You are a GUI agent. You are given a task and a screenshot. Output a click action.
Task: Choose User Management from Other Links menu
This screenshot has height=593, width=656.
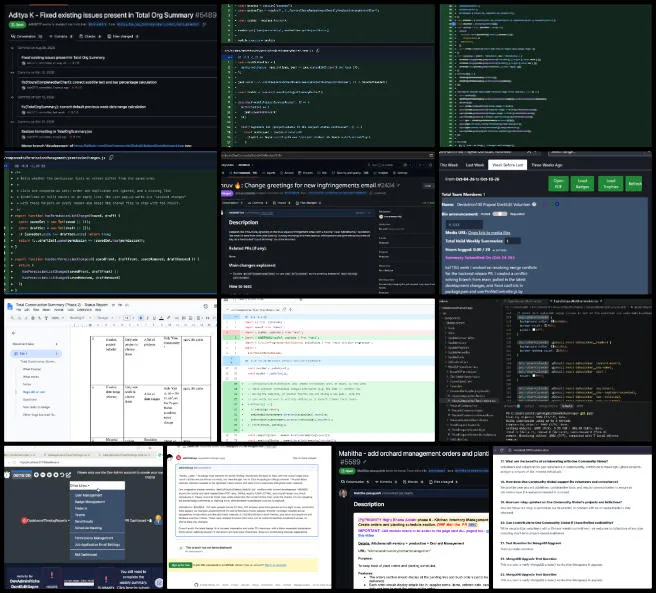(x=88, y=495)
